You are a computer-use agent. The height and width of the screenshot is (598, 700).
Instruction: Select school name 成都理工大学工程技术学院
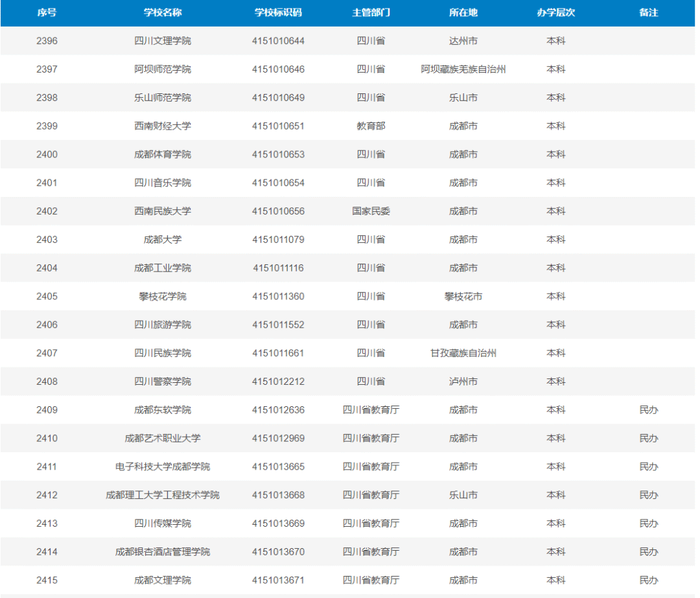tap(163, 495)
